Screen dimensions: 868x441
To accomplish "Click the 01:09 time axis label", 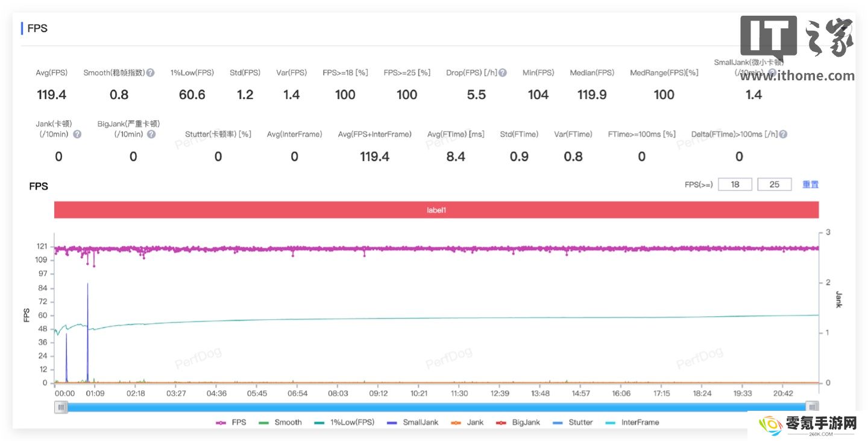I will 95,393.
